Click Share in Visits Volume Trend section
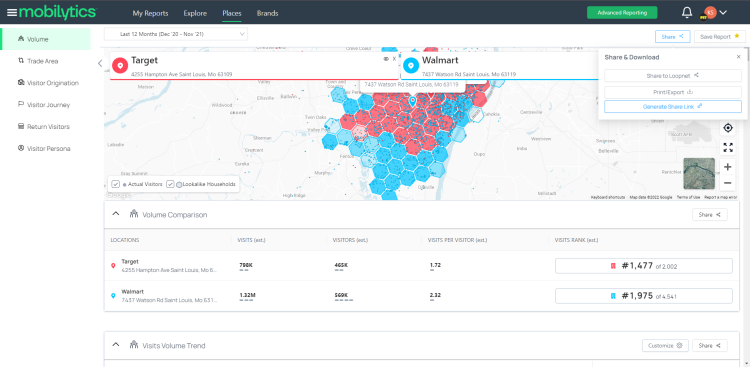Screen dimensions: 750x367 [710, 345]
